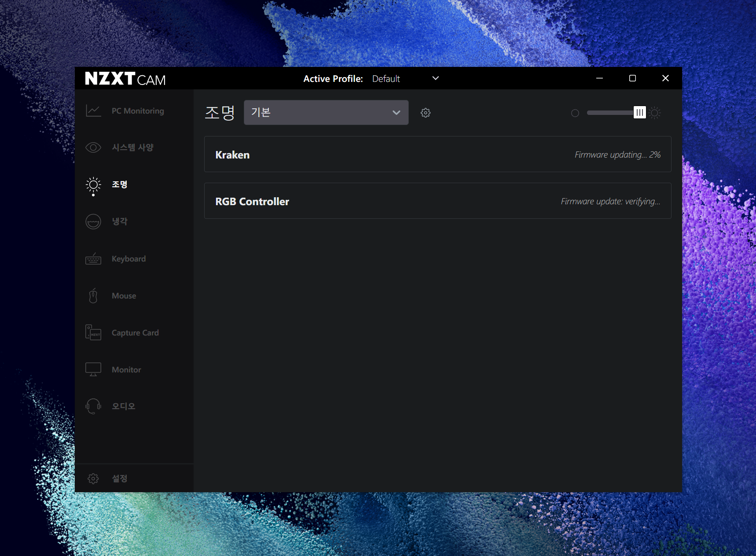Click the Mouse icon in sidebar
This screenshot has width=756, height=556.
(93, 296)
